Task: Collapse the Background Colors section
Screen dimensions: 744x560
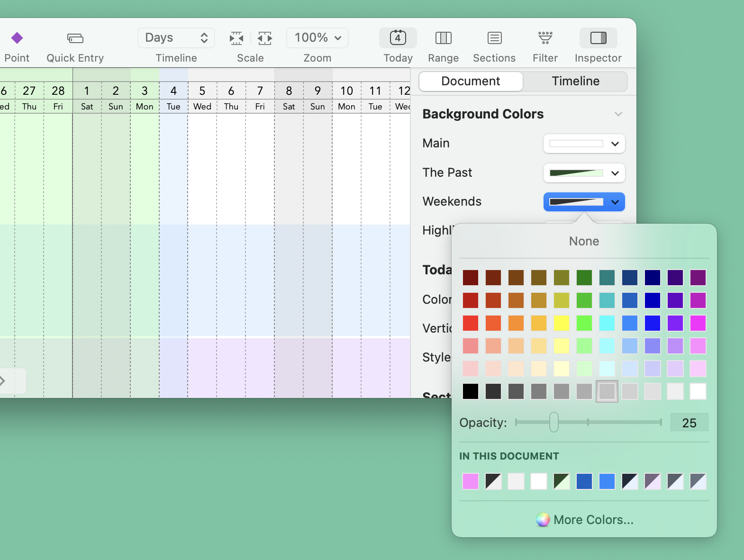Action: 618,114
